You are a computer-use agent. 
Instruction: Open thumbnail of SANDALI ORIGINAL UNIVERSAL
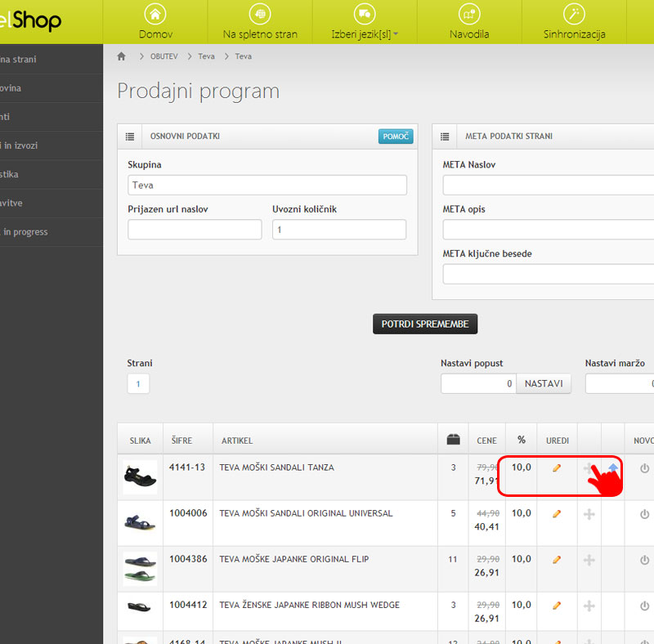(140, 523)
